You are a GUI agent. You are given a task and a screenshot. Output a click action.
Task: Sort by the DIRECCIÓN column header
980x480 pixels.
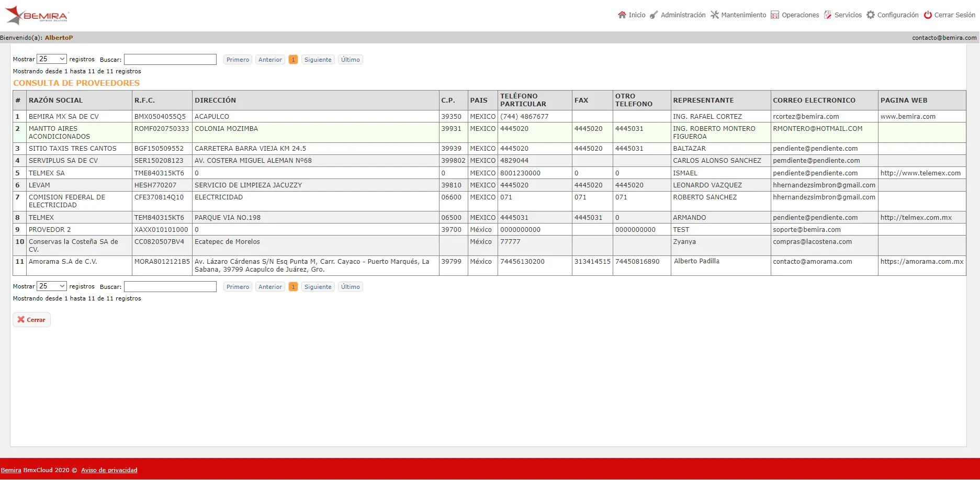click(316, 101)
